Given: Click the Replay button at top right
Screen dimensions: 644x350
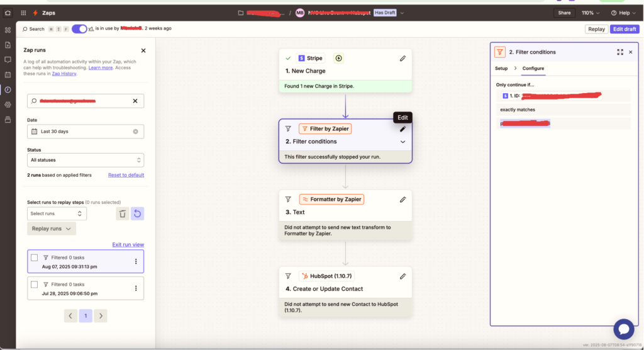Looking at the screenshot, I should tap(596, 29).
